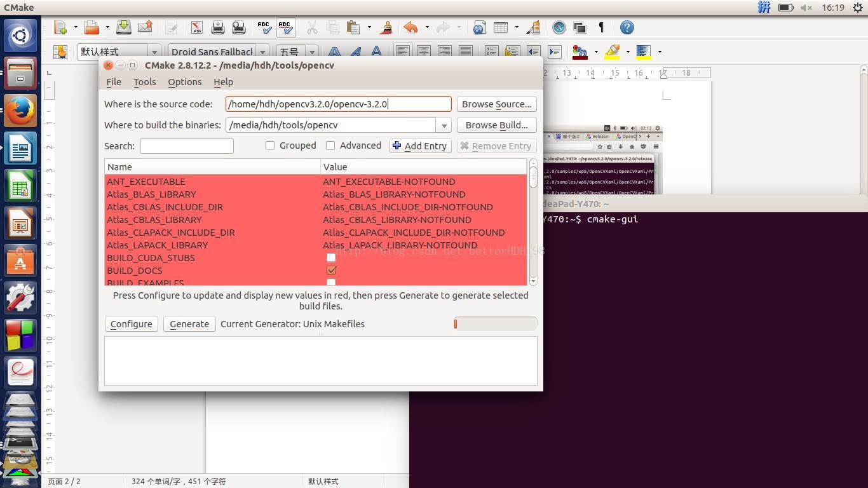868x488 pixels.
Task: Click the Name column header
Action: 213,167
